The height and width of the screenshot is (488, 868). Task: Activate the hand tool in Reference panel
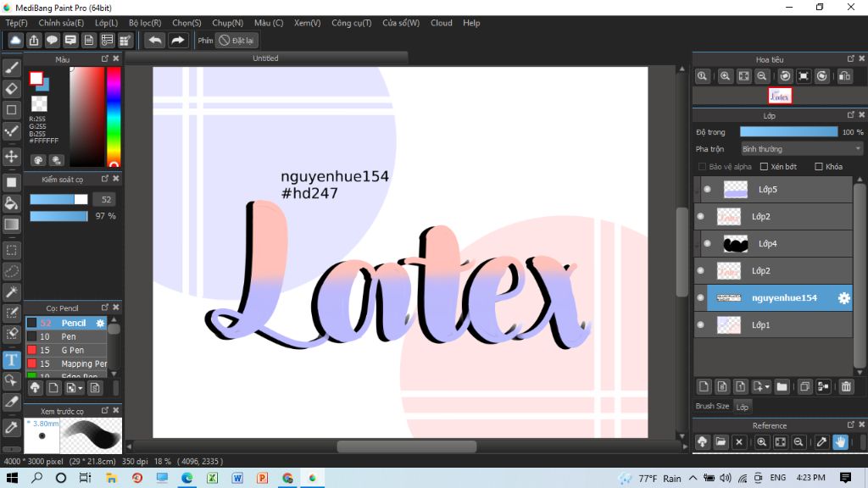tap(840, 442)
